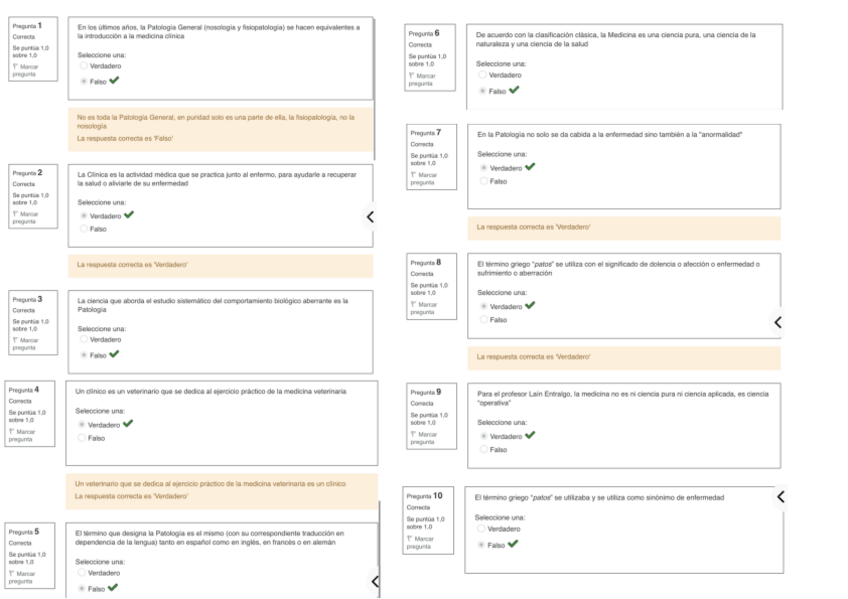Click question text 'La ciencia que aborda el estudio'
Viewport: 848px width, 599px height.
click(213, 305)
